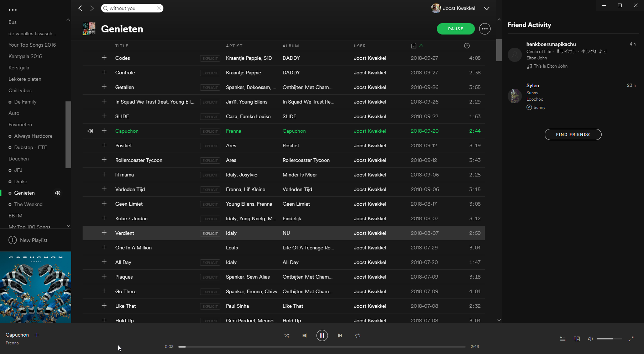Add Capuchon to library via plus
Image resolution: width=644 pixels, height=354 pixels.
[x=37, y=335]
